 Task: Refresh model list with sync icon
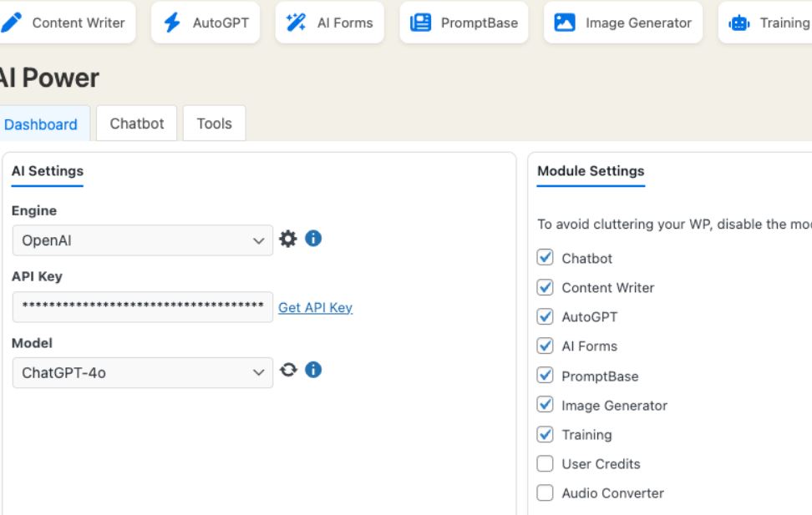pos(288,370)
